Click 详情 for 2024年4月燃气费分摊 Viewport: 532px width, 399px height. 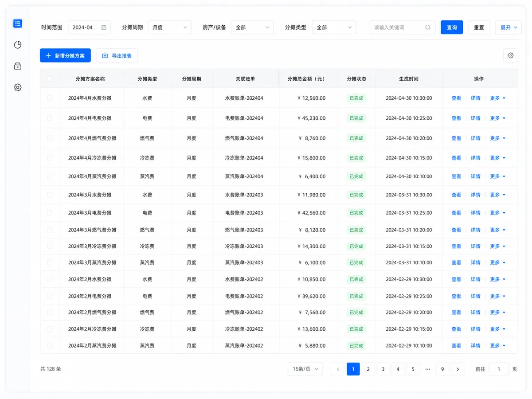(x=476, y=138)
